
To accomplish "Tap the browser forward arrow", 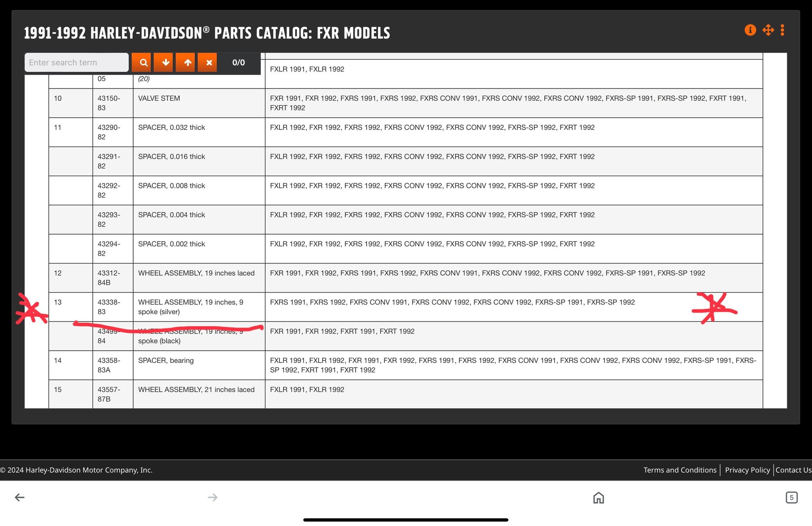I will [212, 497].
